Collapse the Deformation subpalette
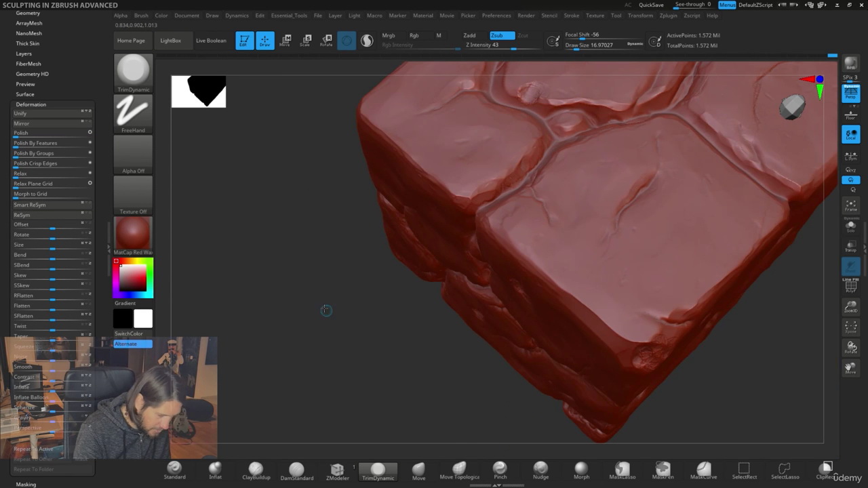Screen dimensions: 868x488 point(31,104)
